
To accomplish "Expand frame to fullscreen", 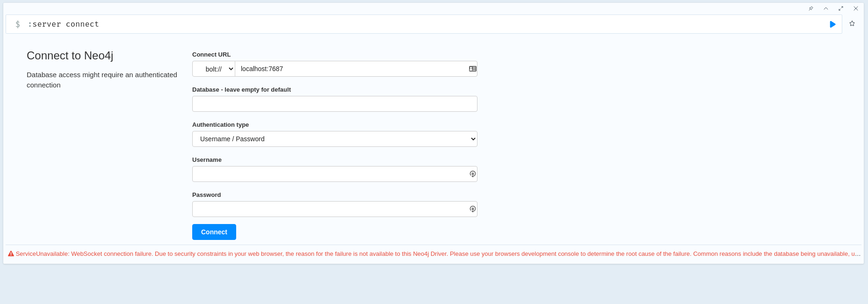I will [841, 8].
